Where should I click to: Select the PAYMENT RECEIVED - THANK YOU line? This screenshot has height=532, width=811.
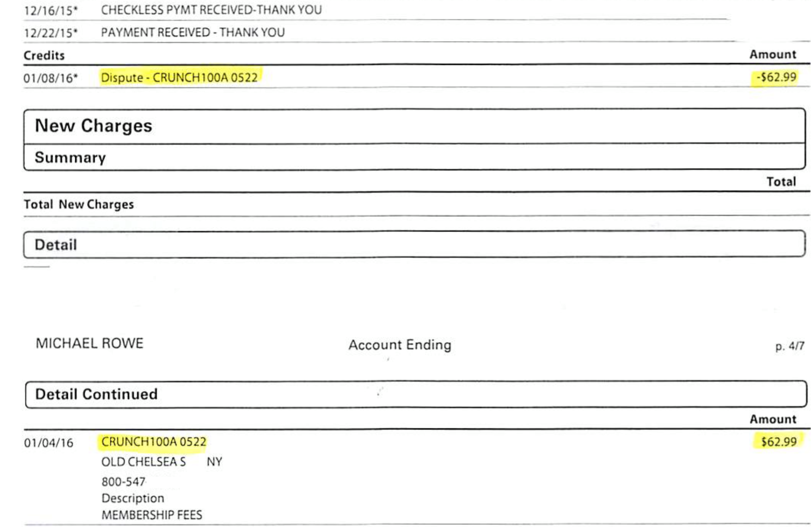pos(193,32)
